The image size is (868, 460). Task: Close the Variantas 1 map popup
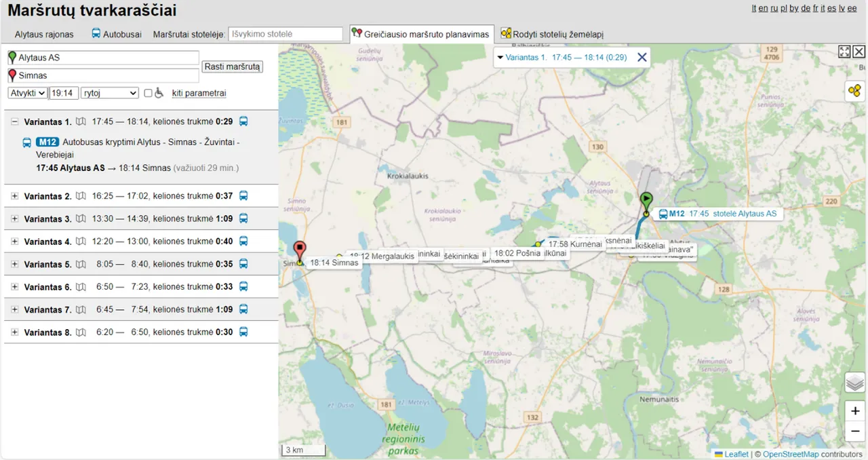tap(642, 58)
